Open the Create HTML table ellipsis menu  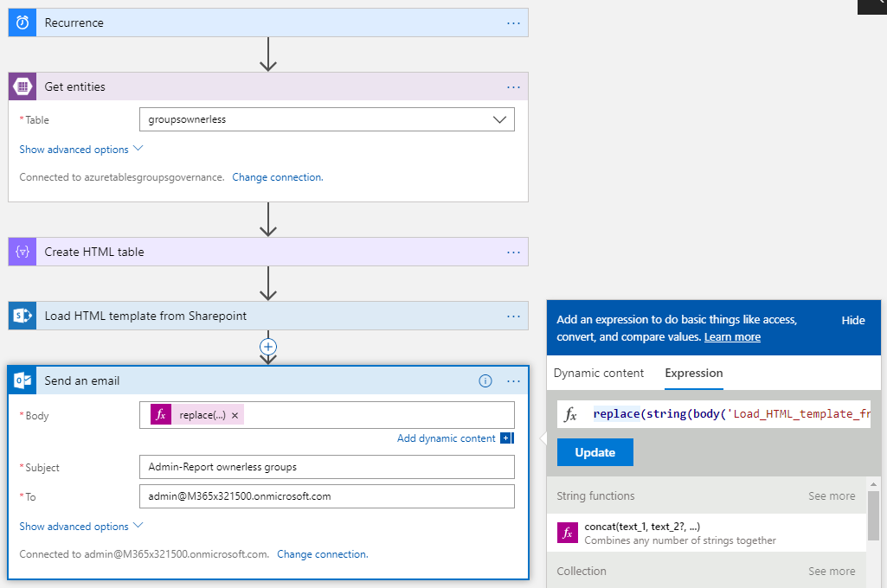tap(514, 252)
